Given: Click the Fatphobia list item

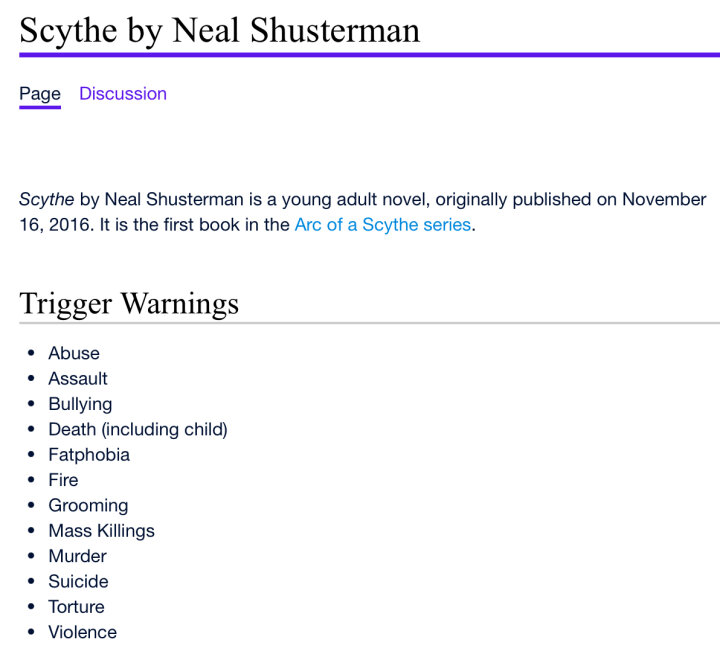Looking at the screenshot, I should tap(89, 455).
